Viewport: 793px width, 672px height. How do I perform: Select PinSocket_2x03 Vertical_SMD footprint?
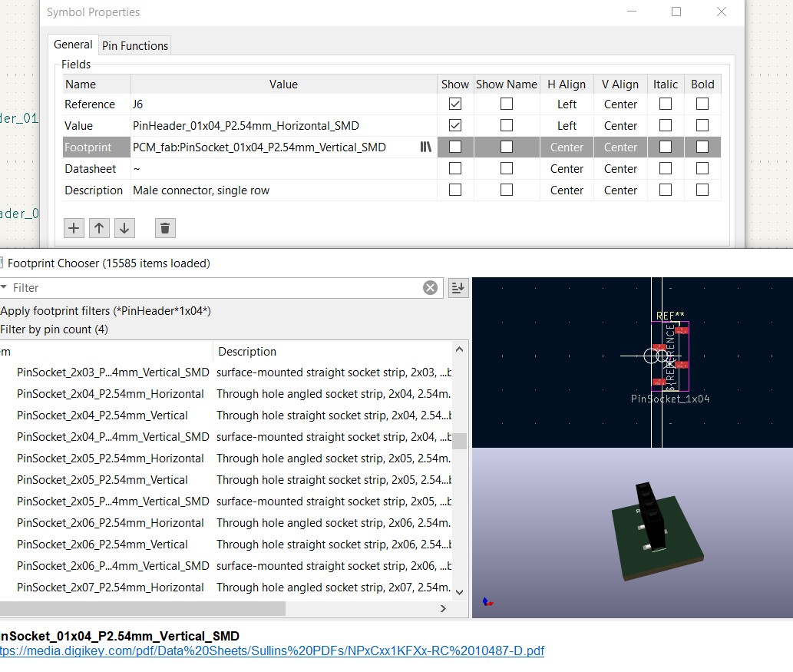pos(113,372)
